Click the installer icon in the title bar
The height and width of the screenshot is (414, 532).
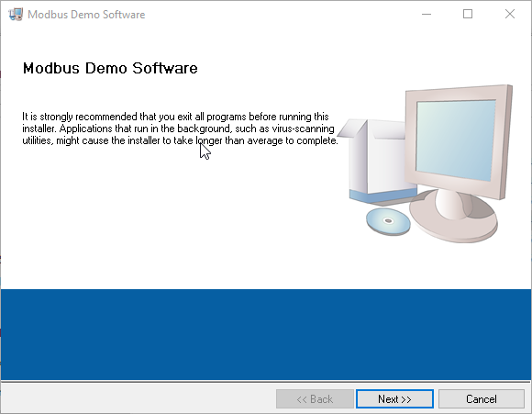(x=16, y=15)
